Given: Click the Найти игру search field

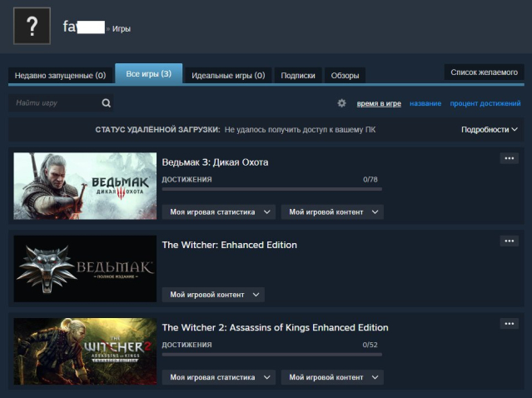Looking at the screenshot, I should (x=54, y=103).
